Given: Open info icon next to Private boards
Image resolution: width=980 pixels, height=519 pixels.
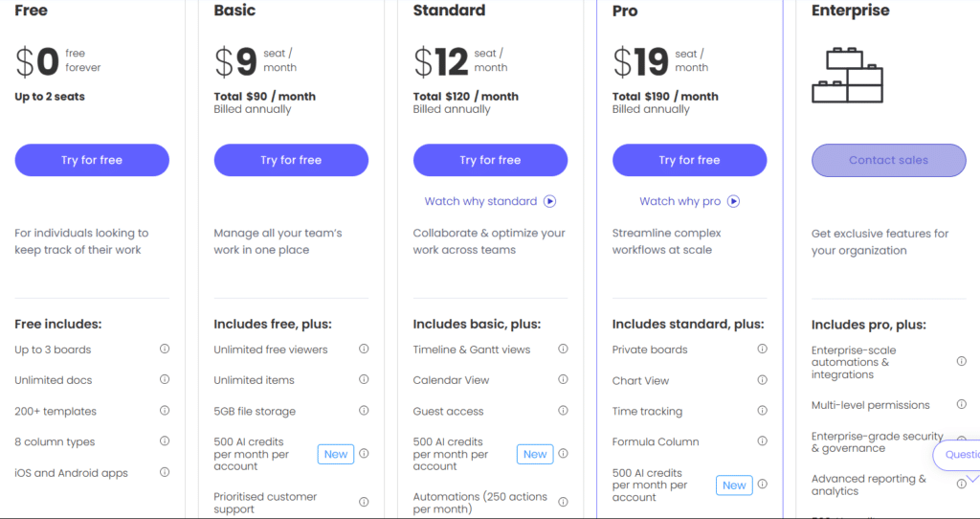Looking at the screenshot, I should coord(763,349).
